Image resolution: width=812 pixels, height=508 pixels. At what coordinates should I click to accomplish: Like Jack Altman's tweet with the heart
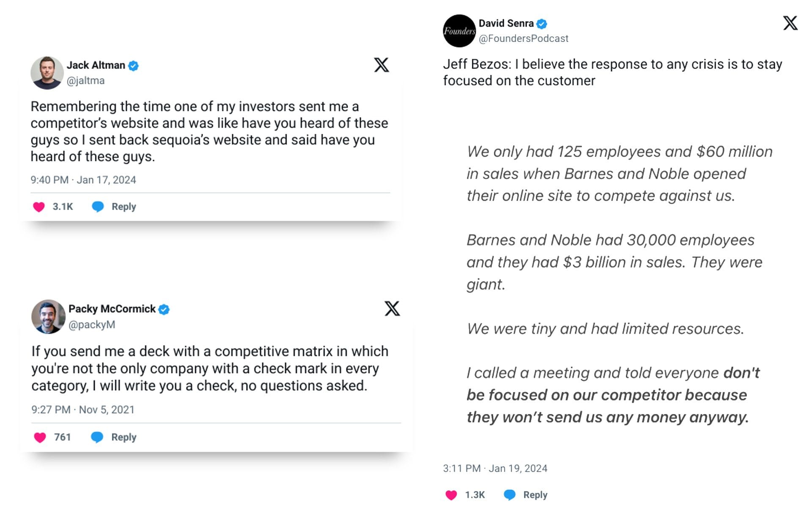coord(39,207)
